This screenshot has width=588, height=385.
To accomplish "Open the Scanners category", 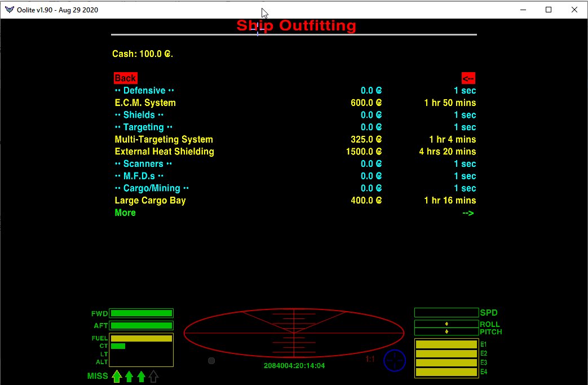I will pos(143,164).
